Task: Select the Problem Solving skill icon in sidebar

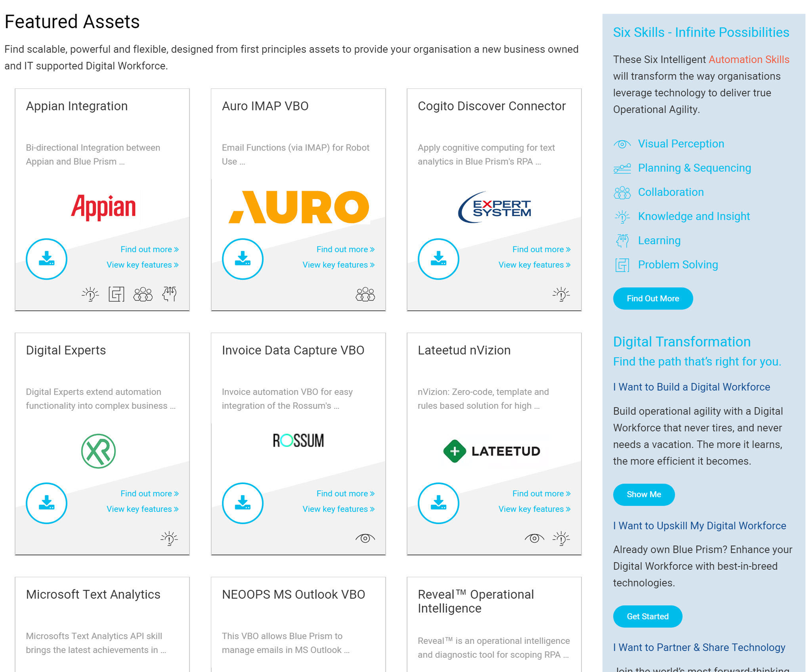Action: pyautogui.click(x=622, y=265)
